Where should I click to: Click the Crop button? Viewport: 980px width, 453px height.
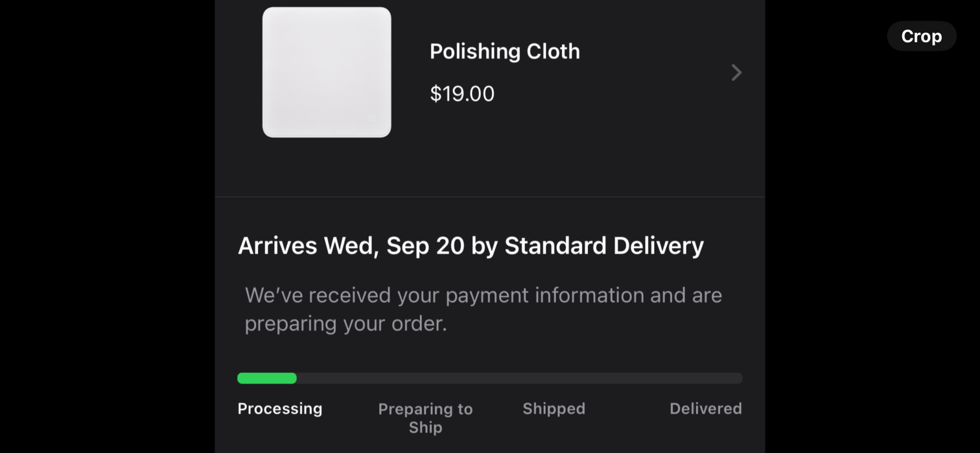[921, 36]
